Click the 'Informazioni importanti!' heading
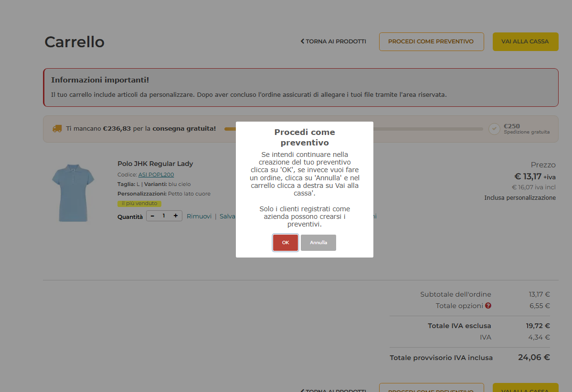The image size is (572, 392). tap(100, 80)
